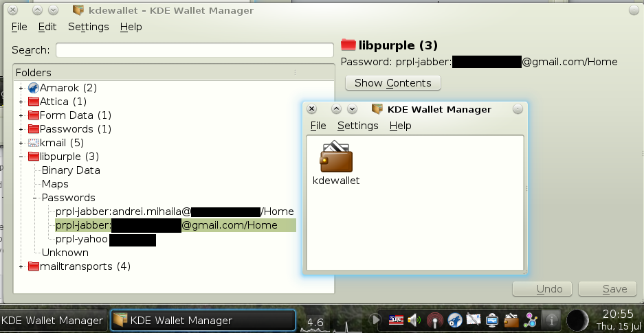Image resolution: width=644 pixels, height=333 pixels.
Task: Collapse the libpurple (3) folder
Action: tap(21, 157)
